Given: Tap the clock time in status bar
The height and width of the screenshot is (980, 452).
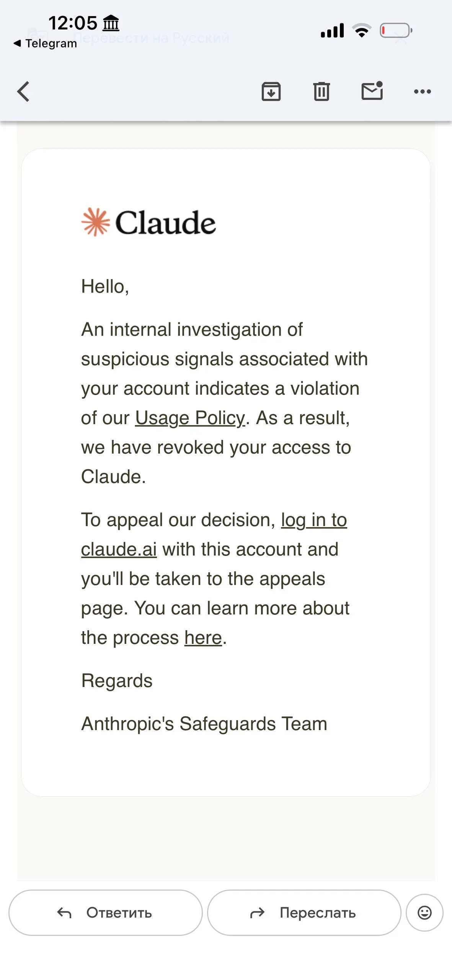Looking at the screenshot, I should click(x=73, y=23).
